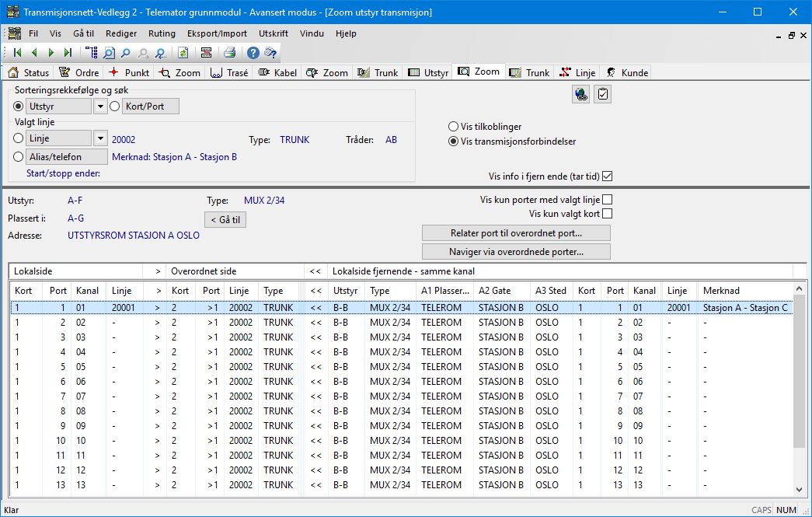Select the Alias/telefon radio button
The width and height of the screenshot is (812, 517).
coord(19,156)
